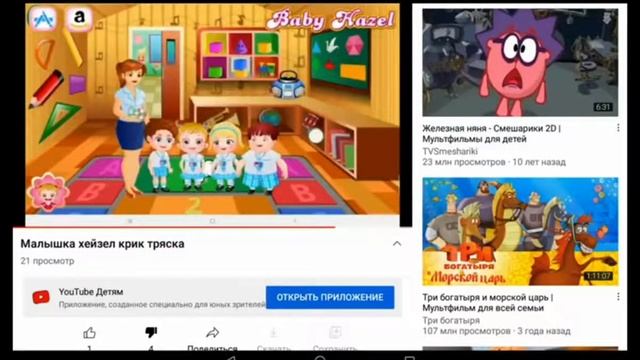The width and height of the screenshot is (640, 360).
Task: Click the Baby Hazel flower avatar icon
Action: 48,193
